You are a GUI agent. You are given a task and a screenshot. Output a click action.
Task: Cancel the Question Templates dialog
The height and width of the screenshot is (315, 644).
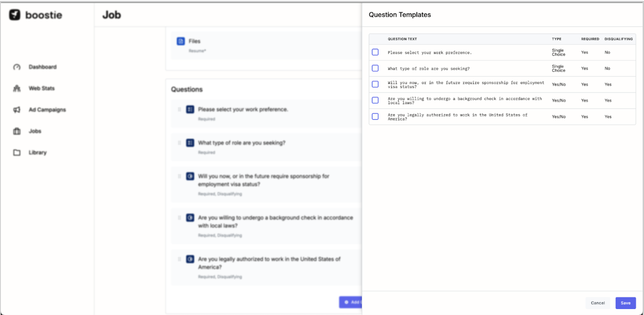click(x=598, y=303)
